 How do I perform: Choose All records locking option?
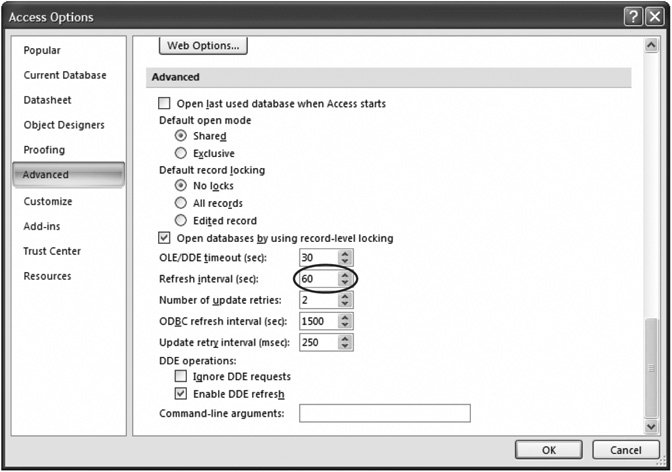coord(181,203)
